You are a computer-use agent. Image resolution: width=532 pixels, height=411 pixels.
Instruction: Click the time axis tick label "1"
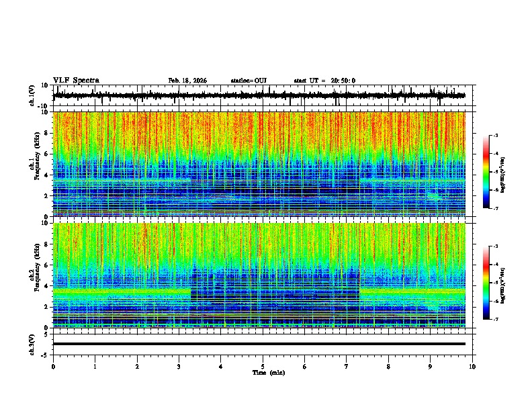(x=95, y=367)
